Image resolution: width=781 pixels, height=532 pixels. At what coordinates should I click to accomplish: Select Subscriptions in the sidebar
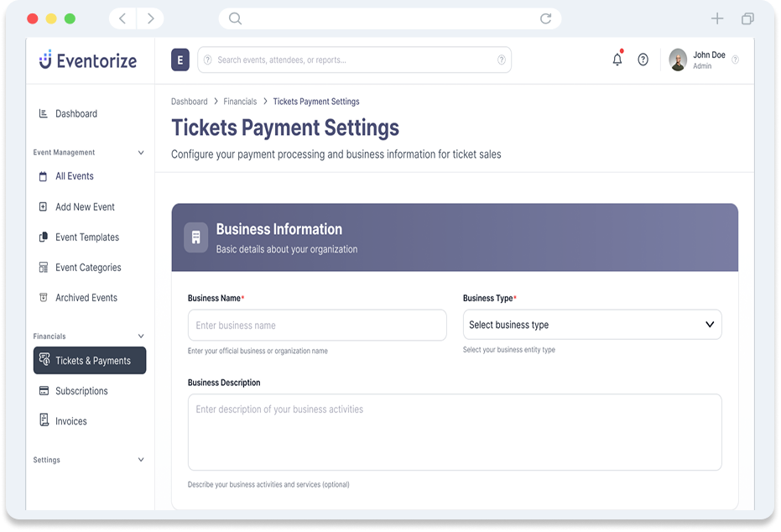point(81,391)
